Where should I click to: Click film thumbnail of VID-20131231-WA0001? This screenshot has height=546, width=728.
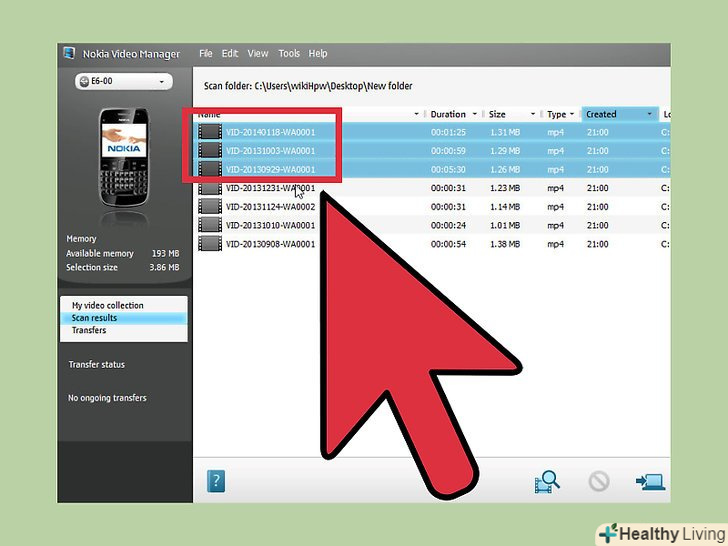click(x=210, y=188)
